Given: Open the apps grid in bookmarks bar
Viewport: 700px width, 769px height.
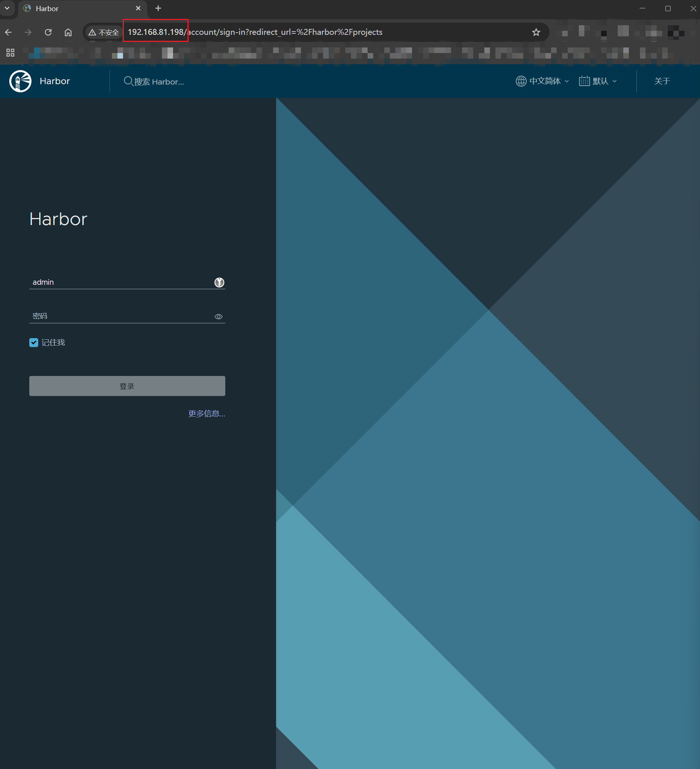Looking at the screenshot, I should pyautogui.click(x=10, y=53).
